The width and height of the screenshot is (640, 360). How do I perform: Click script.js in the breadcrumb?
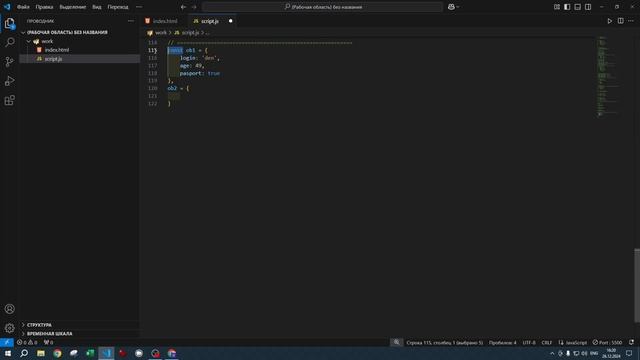click(190, 33)
